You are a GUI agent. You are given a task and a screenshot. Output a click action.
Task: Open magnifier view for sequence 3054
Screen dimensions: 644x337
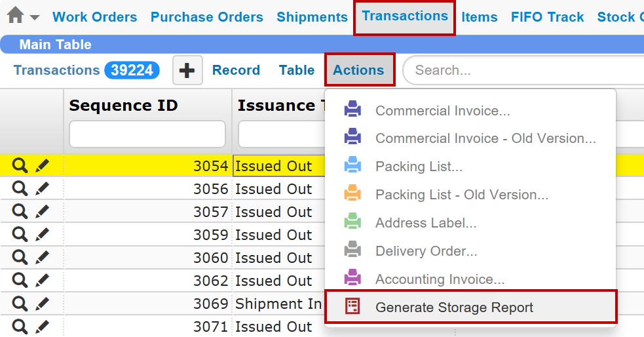[20, 166]
